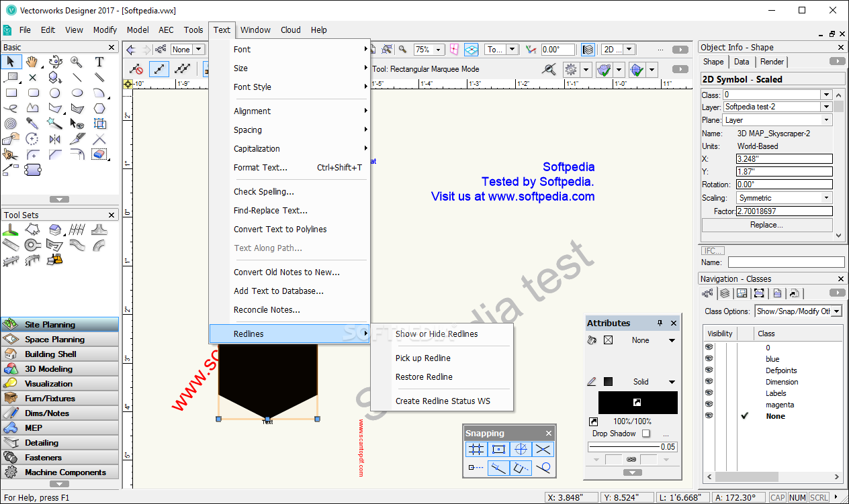Select the Oval tool
This screenshot has width=849, height=504.
tap(77, 93)
